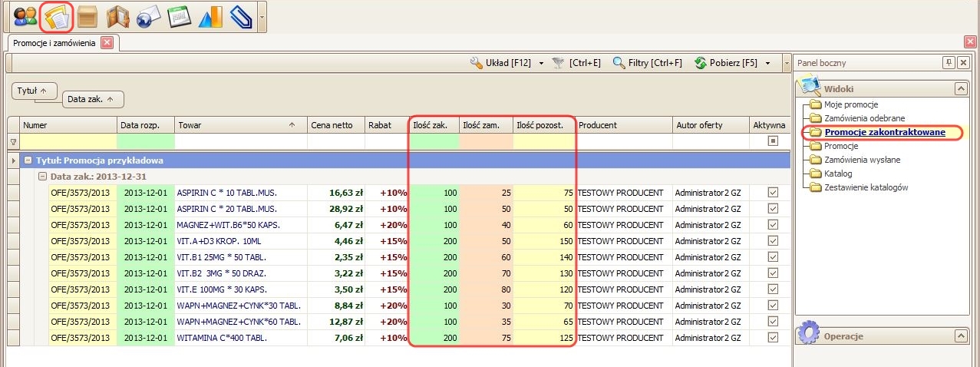Click the Filtry [Ctrl+F] button
The height and width of the screenshot is (367, 980).
(647, 63)
